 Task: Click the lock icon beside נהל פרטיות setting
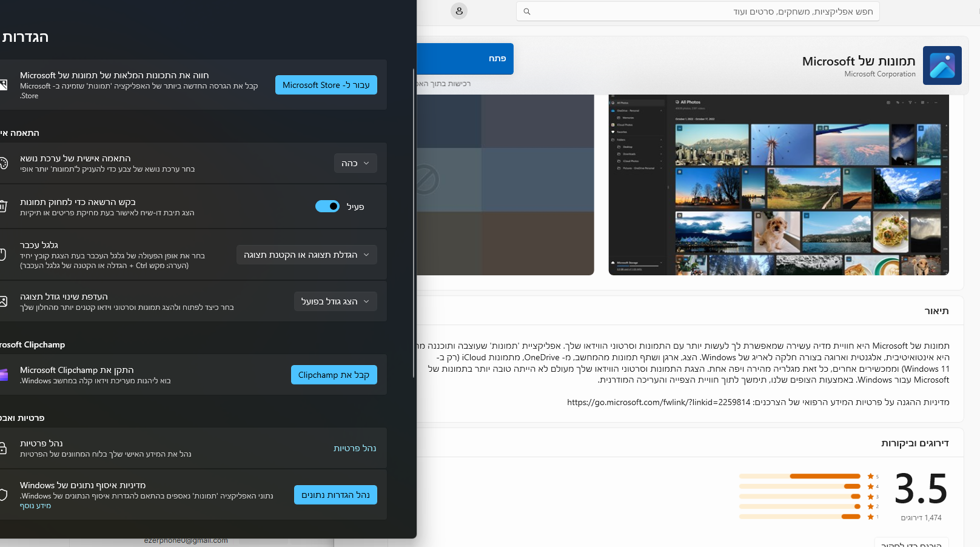pos(3,448)
